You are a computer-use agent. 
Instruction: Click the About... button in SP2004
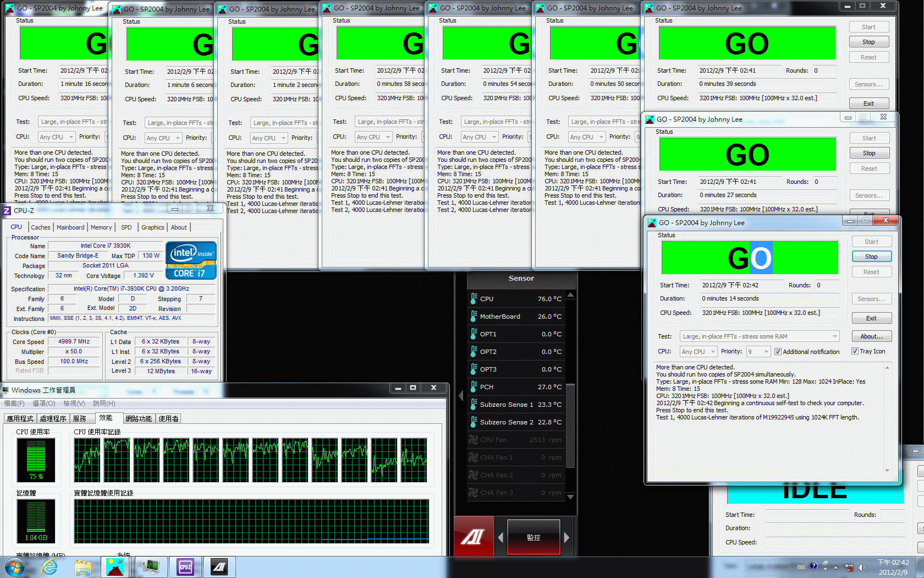[871, 336]
